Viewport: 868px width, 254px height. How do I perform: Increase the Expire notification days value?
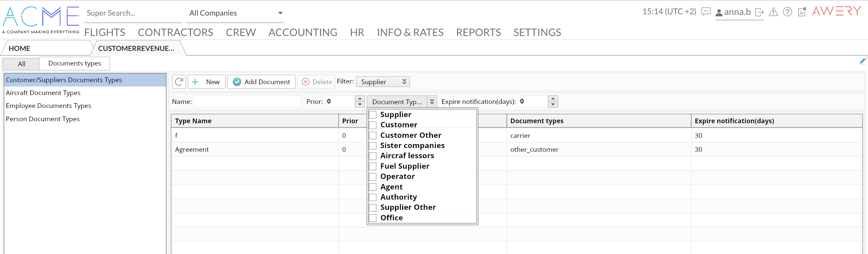pos(553,98)
